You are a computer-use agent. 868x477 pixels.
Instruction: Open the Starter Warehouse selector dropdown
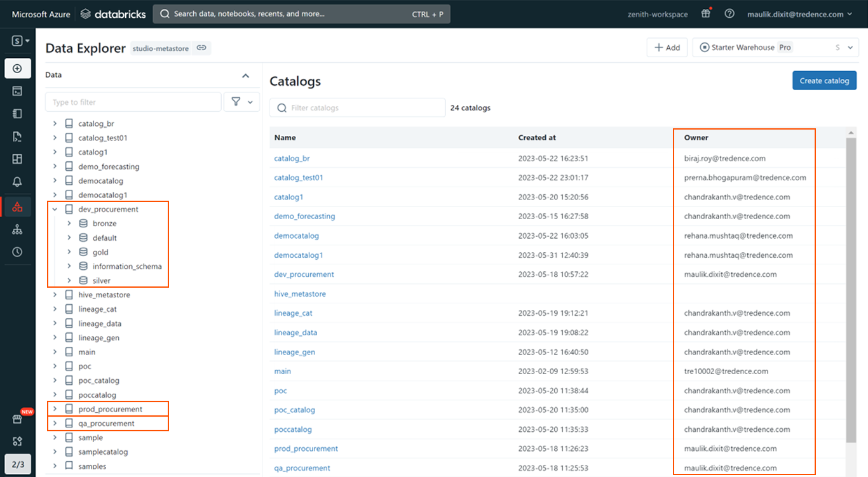click(x=775, y=48)
